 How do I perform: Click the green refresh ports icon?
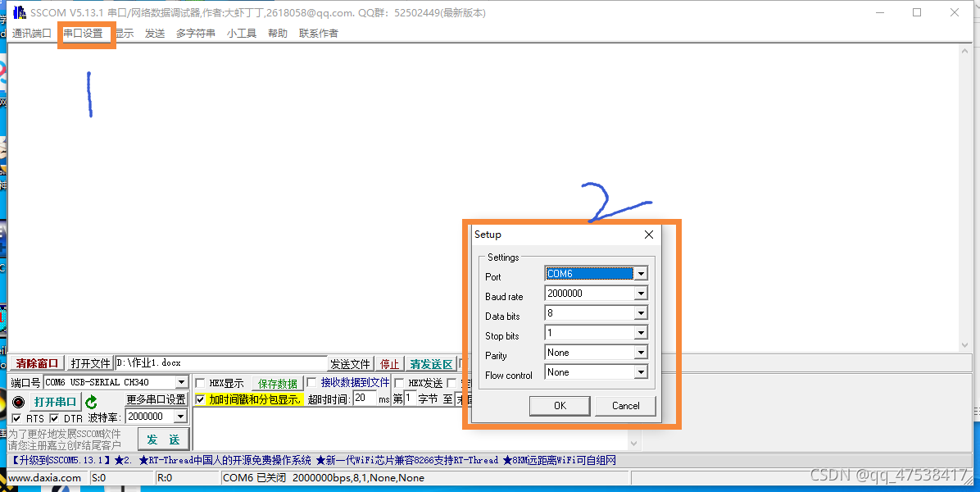pos(91,402)
